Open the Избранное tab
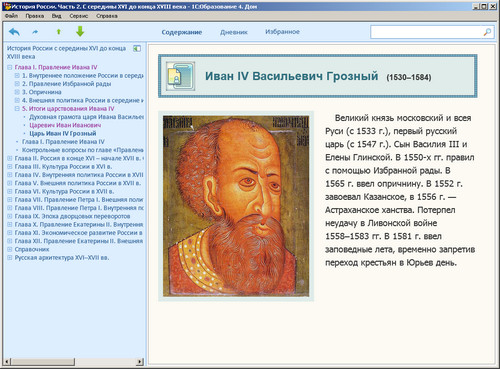 point(282,32)
